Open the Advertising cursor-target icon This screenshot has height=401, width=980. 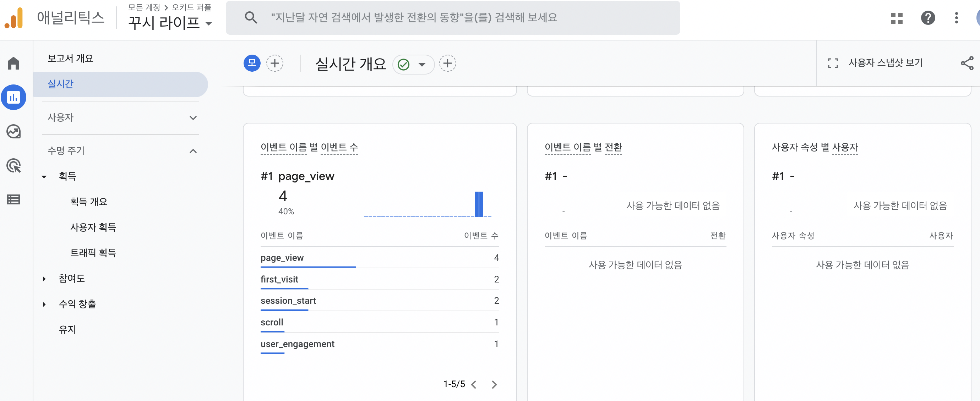pyautogui.click(x=14, y=166)
